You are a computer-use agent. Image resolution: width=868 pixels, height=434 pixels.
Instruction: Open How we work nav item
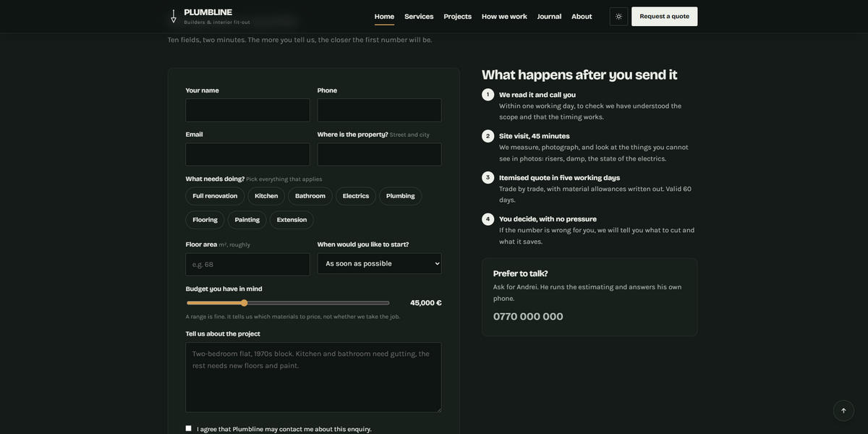[x=504, y=17]
